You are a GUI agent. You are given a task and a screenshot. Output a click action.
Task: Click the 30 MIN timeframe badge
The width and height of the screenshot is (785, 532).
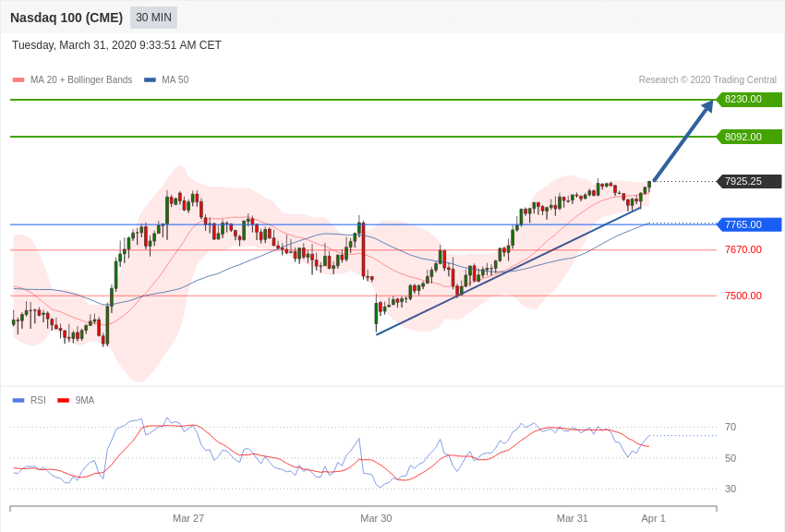click(153, 18)
